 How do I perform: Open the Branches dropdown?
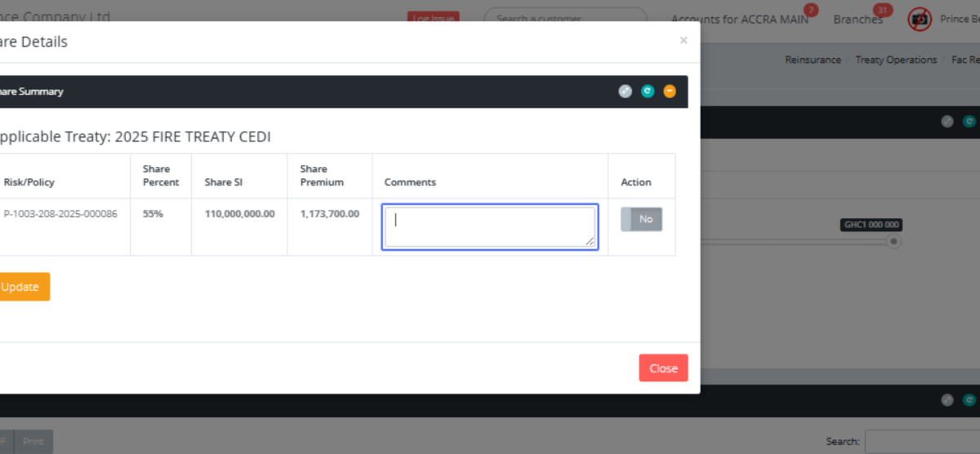click(x=857, y=20)
